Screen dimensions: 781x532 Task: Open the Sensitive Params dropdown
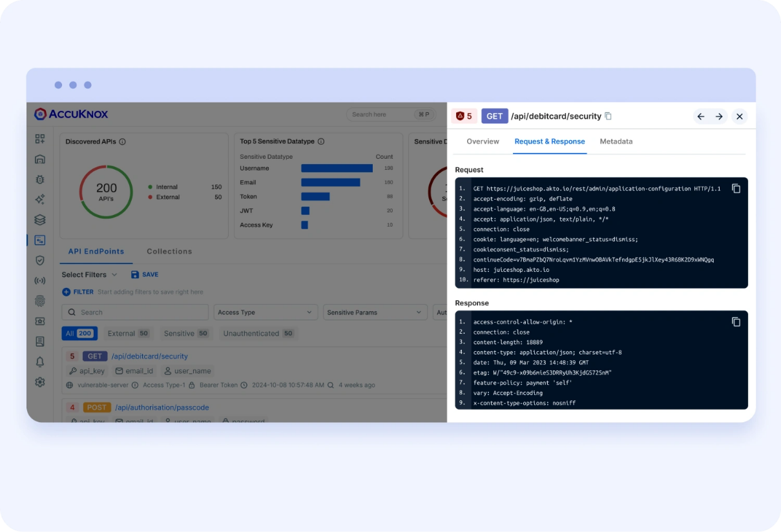point(375,312)
